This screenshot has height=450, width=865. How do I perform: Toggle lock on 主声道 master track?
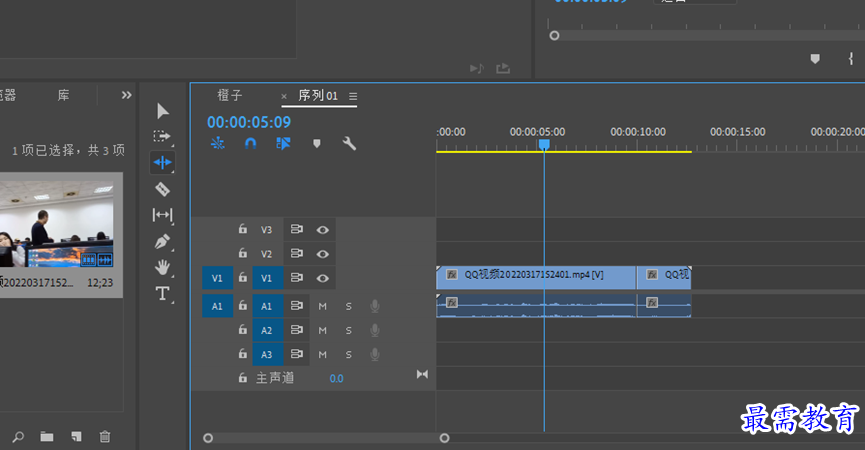(243, 378)
